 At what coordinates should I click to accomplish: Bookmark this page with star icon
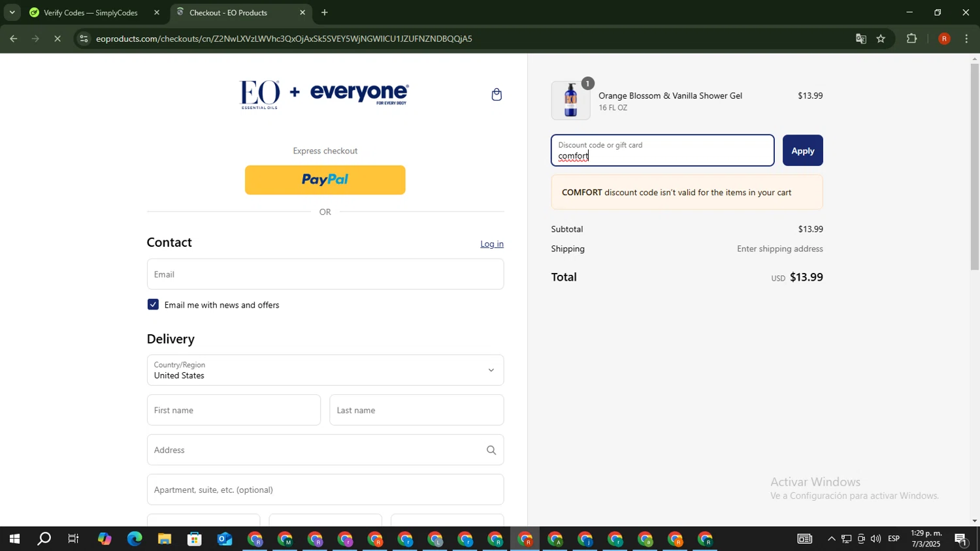[881, 39]
